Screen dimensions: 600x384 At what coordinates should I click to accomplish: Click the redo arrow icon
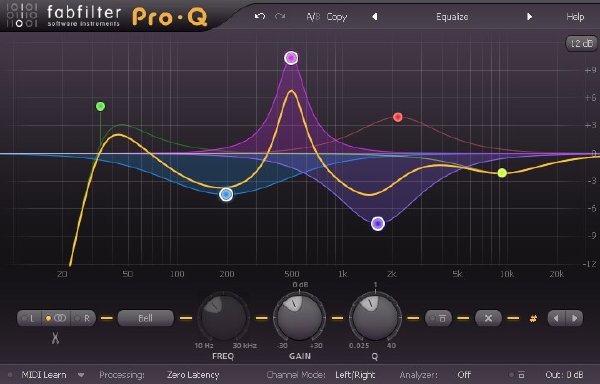coord(280,16)
